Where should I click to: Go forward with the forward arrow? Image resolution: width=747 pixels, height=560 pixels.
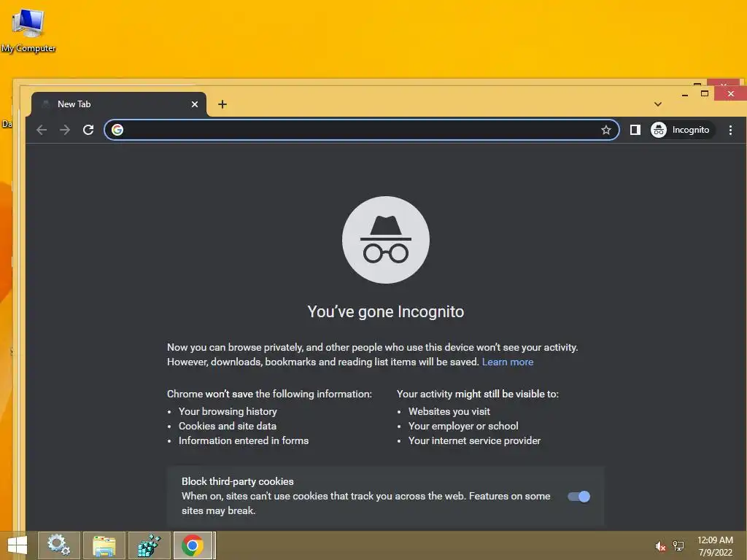coord(65,130)
